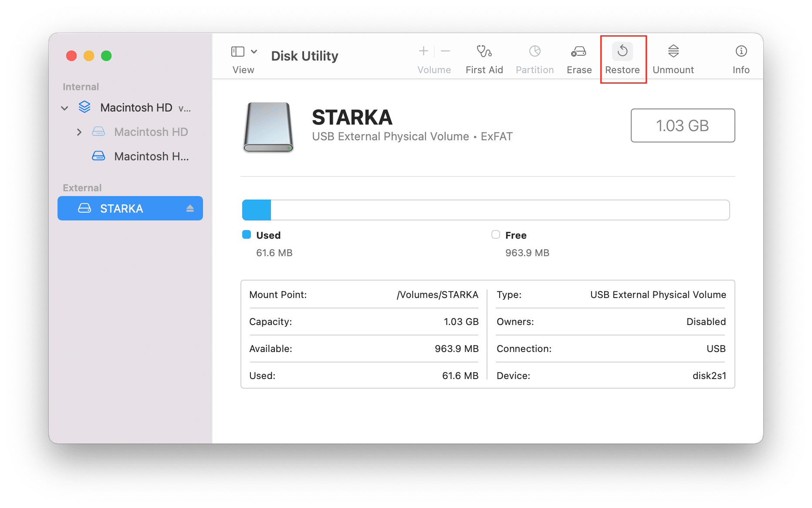
Task: Click the Connection USB value
Action: (x=716, y=349)
